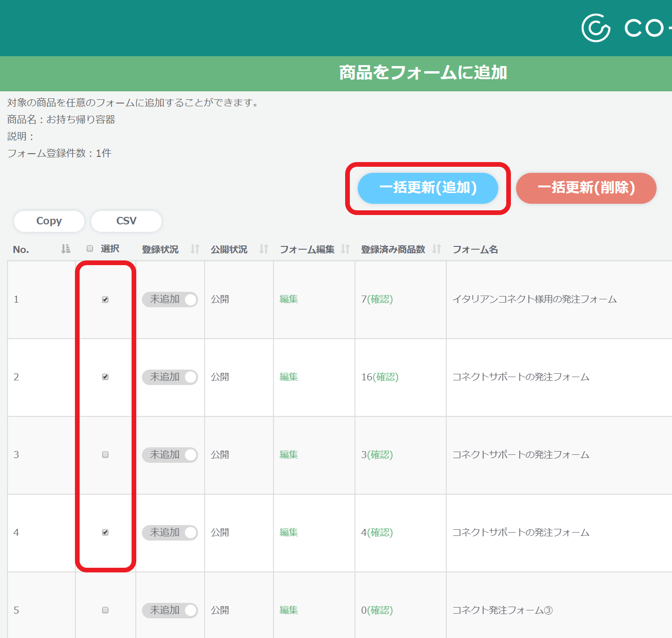Sort by 登録状況 column arrows
This screenshot has width=672, height=638.
coord(195,249)
